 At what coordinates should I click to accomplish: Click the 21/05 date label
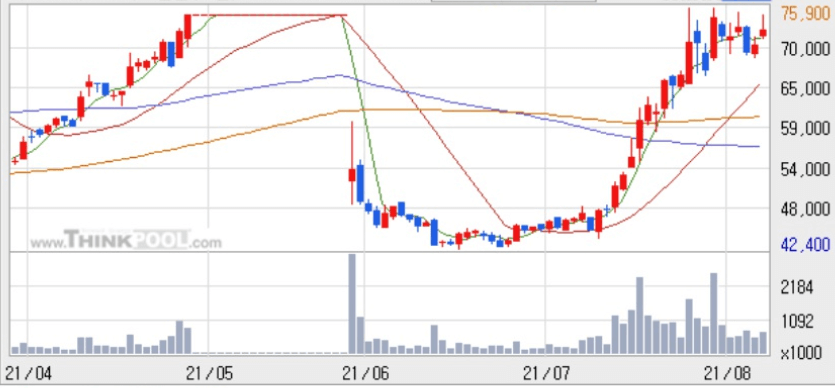(209, 374)
